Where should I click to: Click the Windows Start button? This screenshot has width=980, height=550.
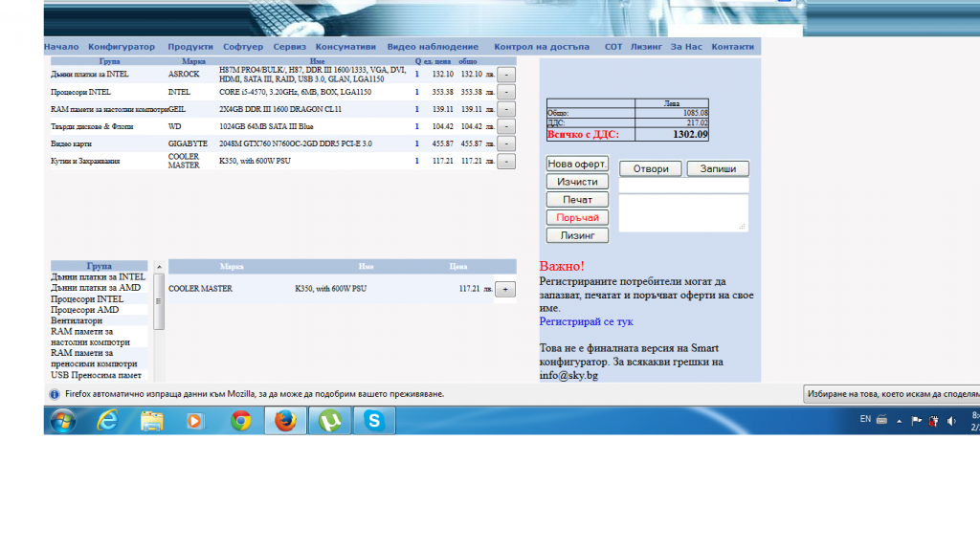pyautogui.click(x=63, y=420)
